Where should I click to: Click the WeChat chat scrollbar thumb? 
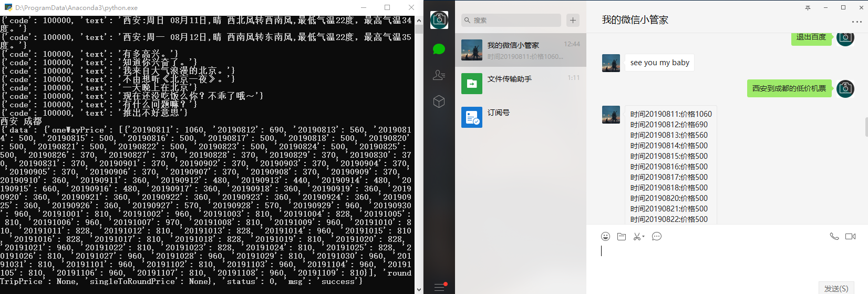click(866, 127)
